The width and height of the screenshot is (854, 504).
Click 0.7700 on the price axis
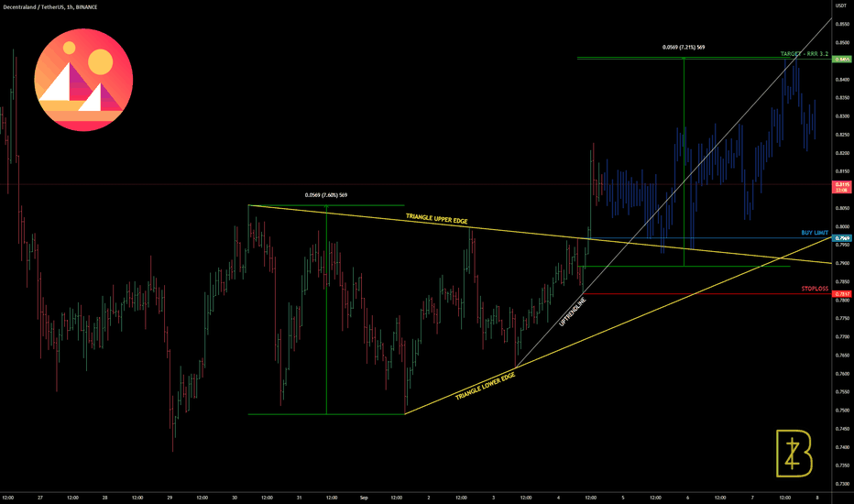843,336
